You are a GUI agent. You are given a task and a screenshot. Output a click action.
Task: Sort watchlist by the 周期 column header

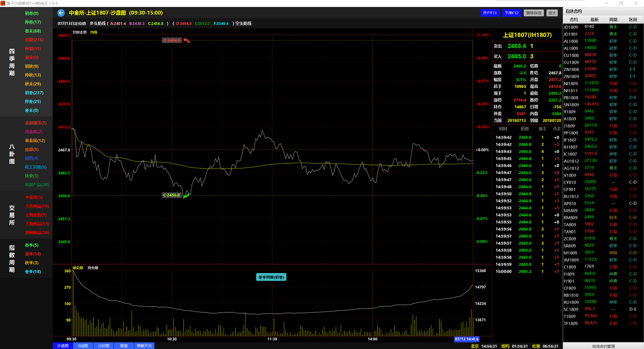[x=613, y=20]
